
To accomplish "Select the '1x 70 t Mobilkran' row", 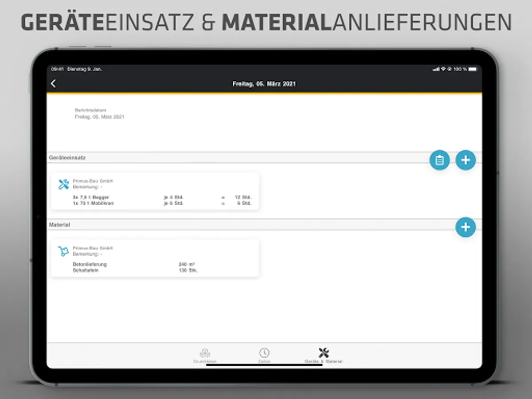I will (x=162, y=203).
